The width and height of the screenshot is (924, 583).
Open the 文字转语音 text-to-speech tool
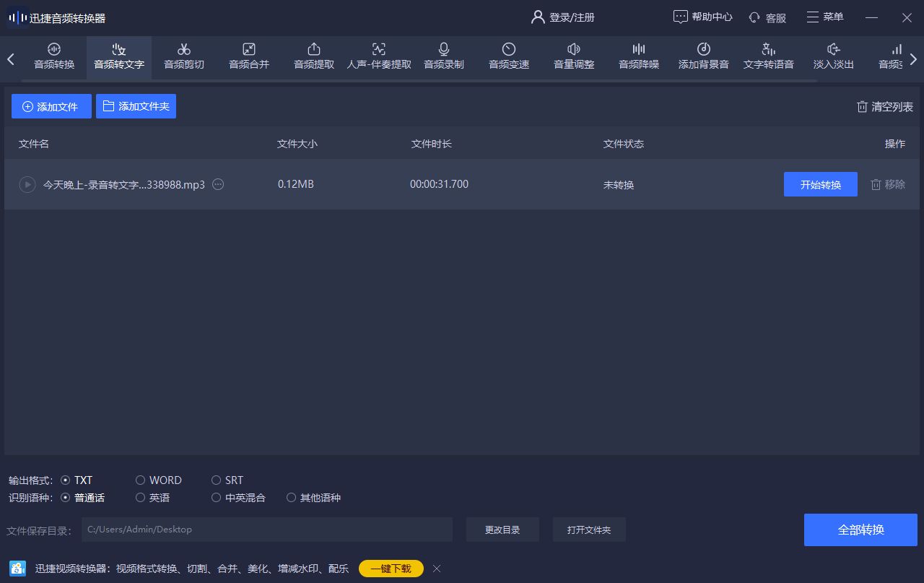point(769,56)
